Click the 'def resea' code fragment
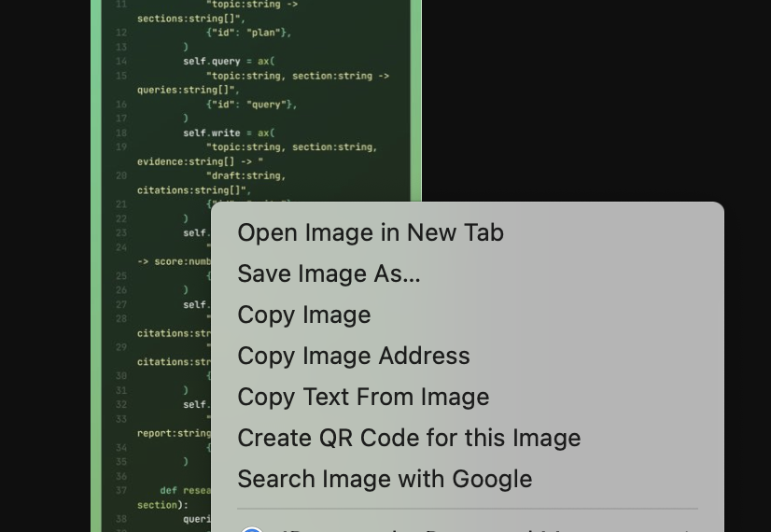Screen dimensions: 771x532 pyautogui.click(x=186, y=491)
